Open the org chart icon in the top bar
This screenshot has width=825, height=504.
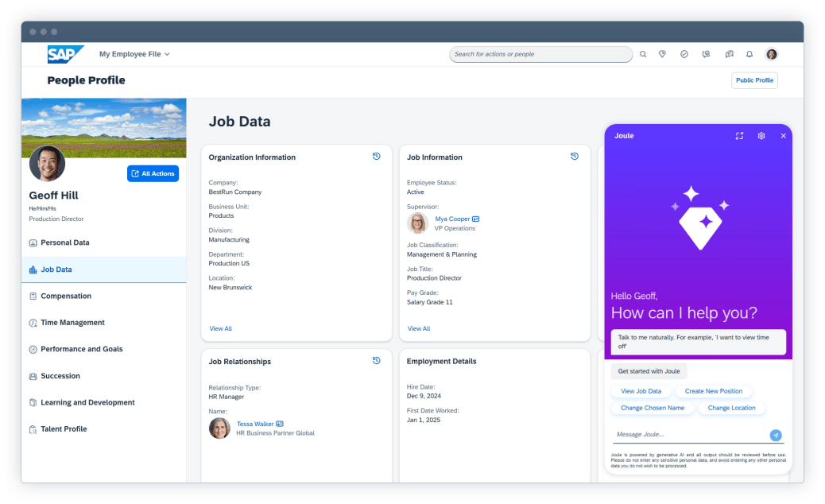pos(729,54)
